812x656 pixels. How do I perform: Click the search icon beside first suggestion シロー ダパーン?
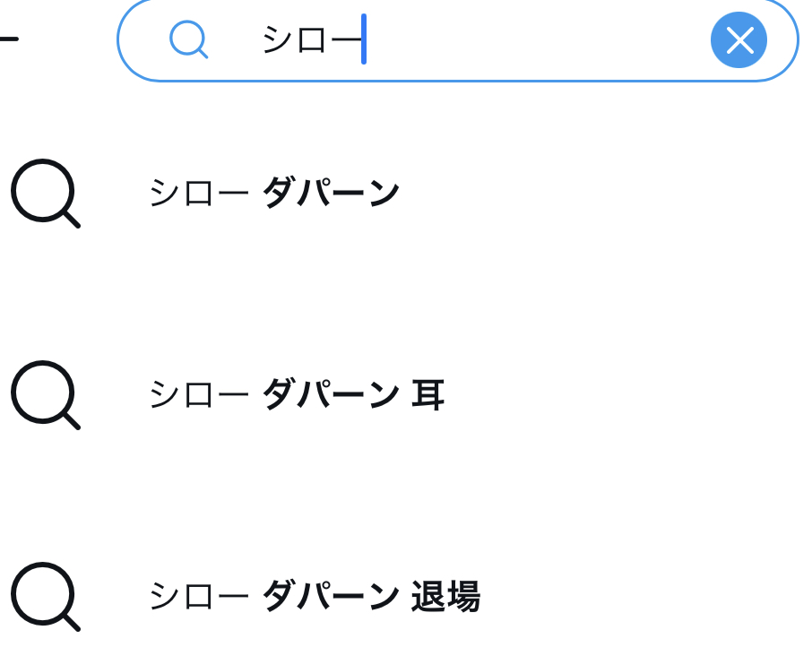tap(45, 193)
